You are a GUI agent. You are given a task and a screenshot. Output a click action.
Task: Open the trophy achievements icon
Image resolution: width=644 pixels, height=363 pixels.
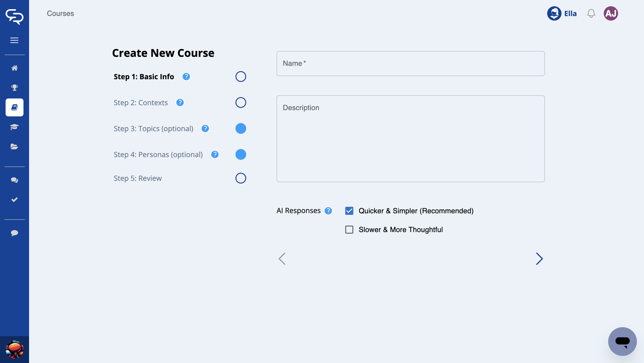point(15,88)
